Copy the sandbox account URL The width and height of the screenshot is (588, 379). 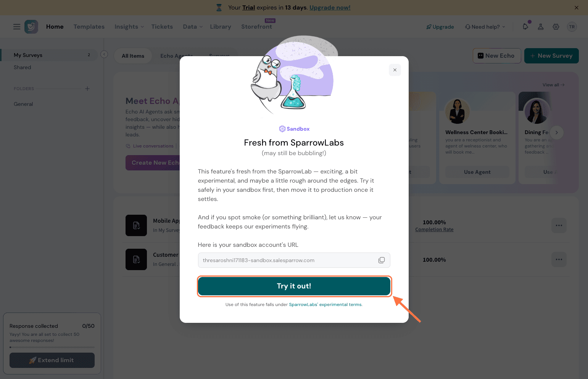click(381, 260)
